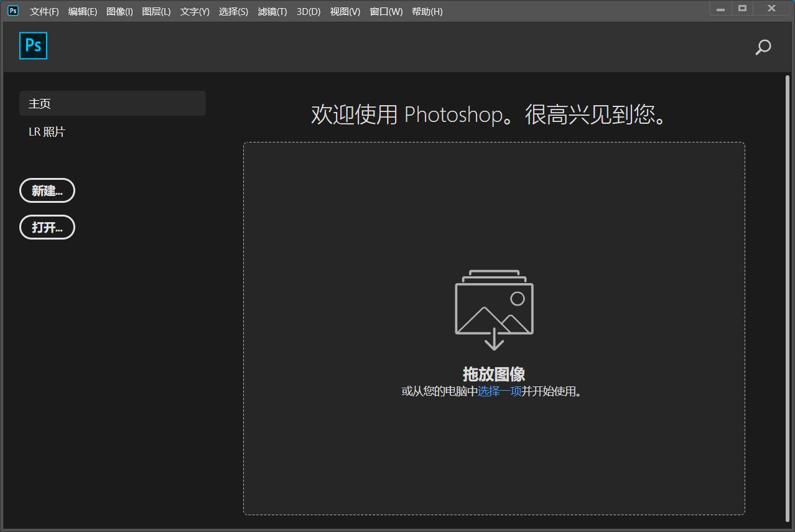The width and height of the screenshot is (795, 532).
Task: Click the small Ps icon in the title bar
Action: (x=13, y=11)
